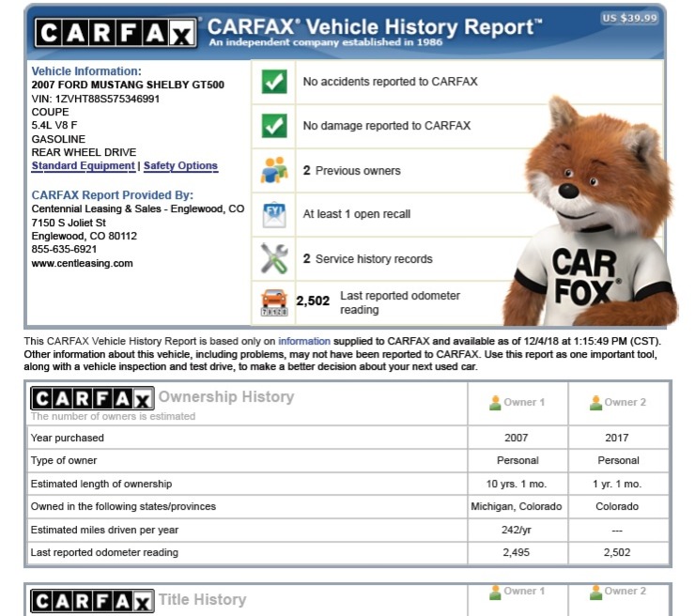Viewport: 695px width, 616px height.
Task: Click the US $39.99 price badge
Action: click(x=629, y=18)
